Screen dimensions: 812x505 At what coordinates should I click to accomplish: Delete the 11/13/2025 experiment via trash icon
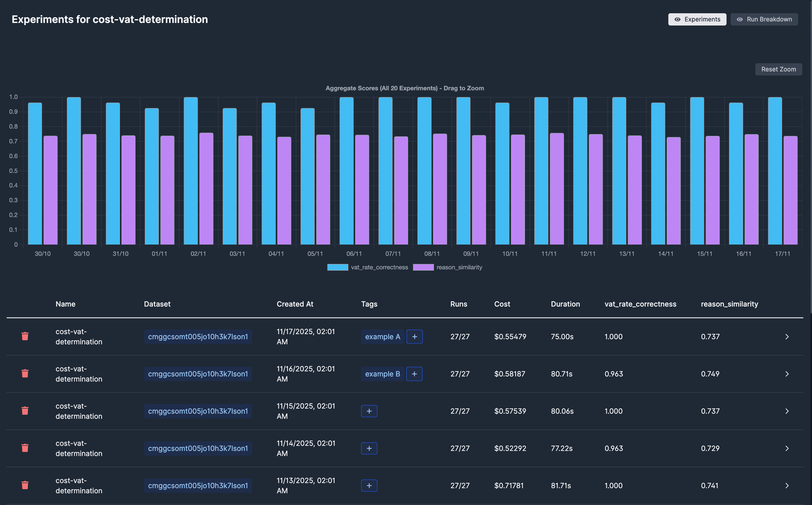[25, 485]
